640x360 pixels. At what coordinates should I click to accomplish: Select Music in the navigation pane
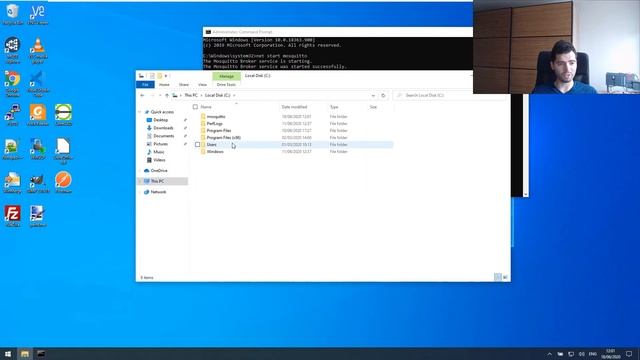159,152
